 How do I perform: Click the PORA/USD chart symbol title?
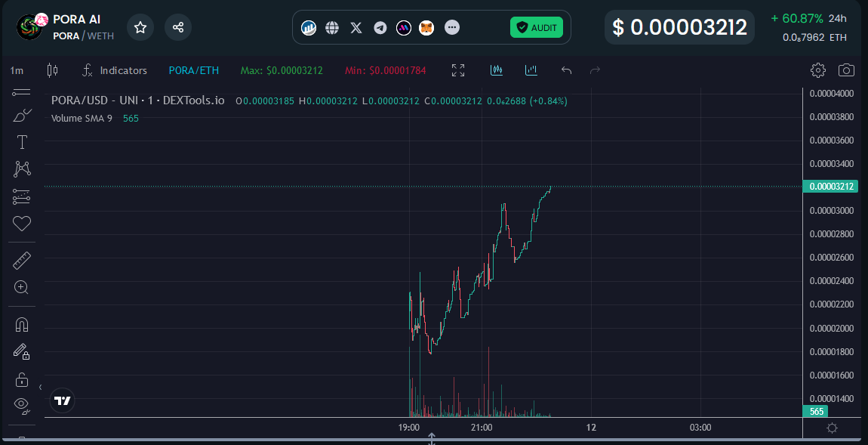(138, 100)
